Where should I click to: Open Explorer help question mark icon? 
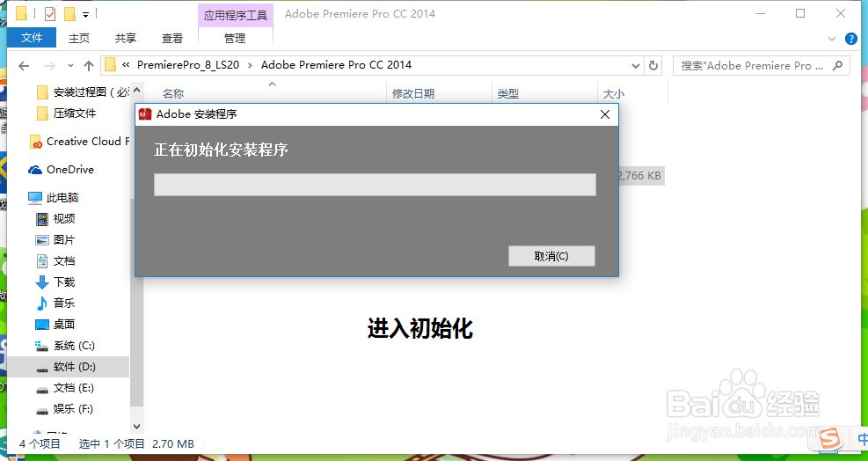click(x=850, y=39)
